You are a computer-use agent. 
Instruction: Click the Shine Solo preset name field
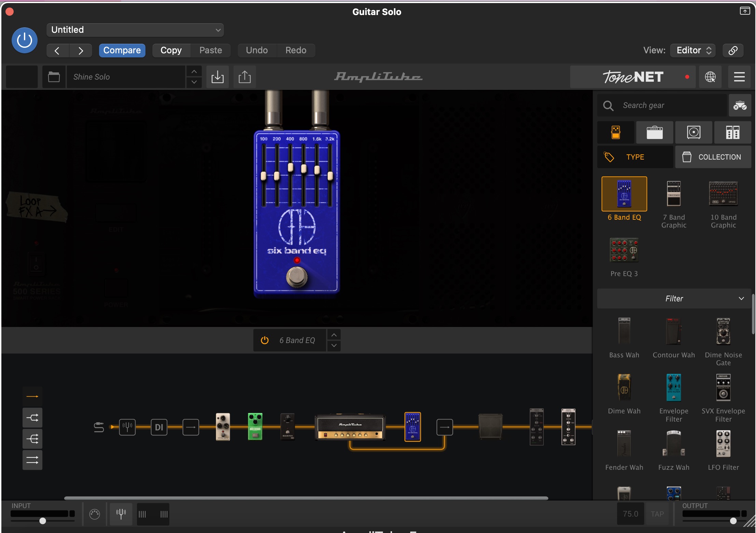tap(126, 77)
